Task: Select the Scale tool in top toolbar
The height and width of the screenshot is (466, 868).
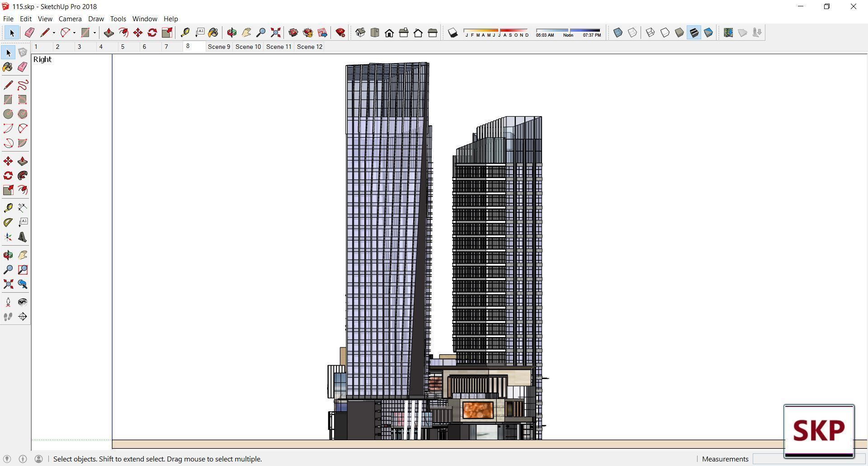Action: click(167, 33)
